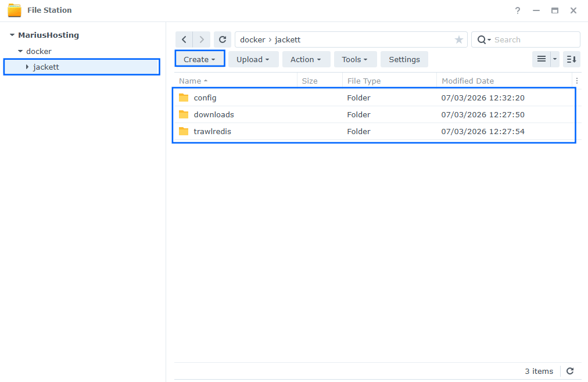Open the Tools dropdown menu

click(x=355, y=59)
